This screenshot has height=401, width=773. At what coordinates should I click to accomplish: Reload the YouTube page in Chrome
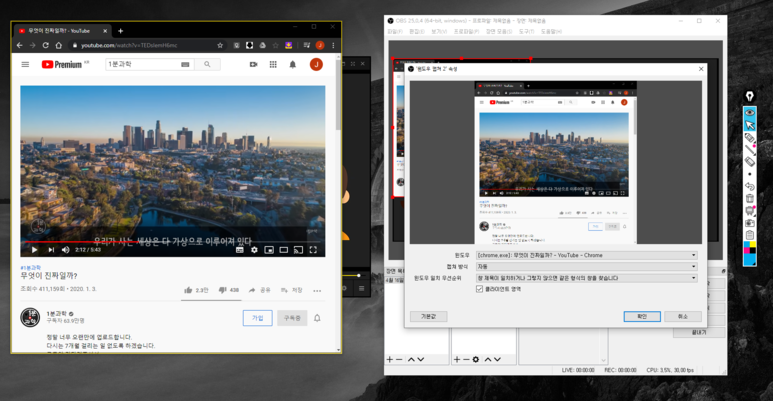[x=45, y=45]
